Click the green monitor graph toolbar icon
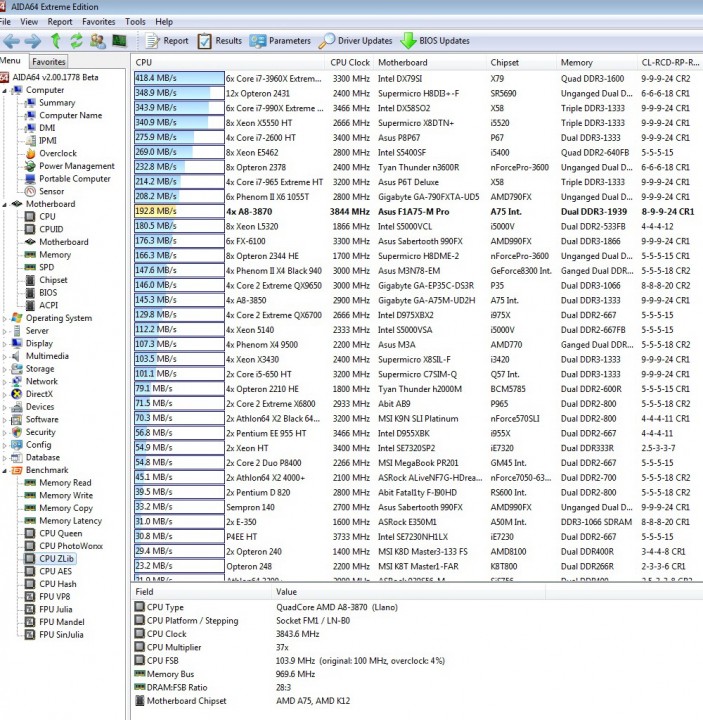The image size is (703, 720). coord(119,41)
